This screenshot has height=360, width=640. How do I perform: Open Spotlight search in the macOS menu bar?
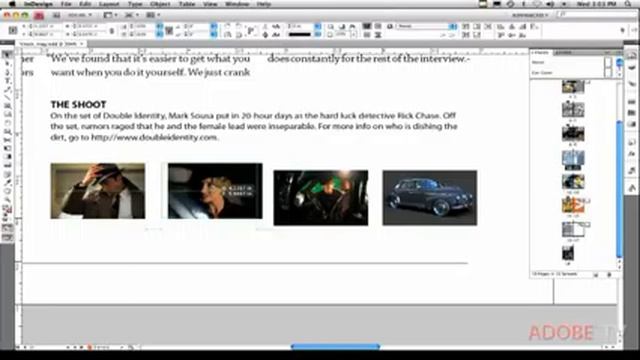(628, 4)
